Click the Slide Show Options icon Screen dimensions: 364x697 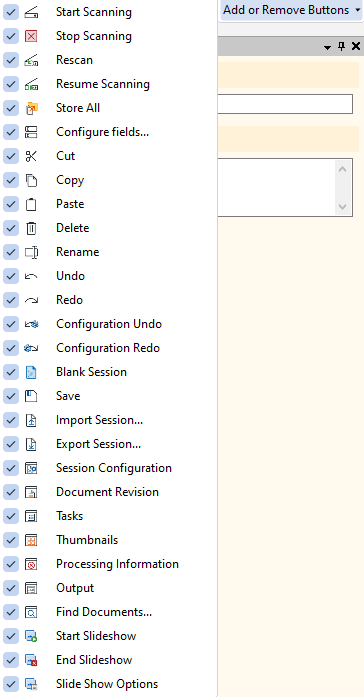coord(31,684)
